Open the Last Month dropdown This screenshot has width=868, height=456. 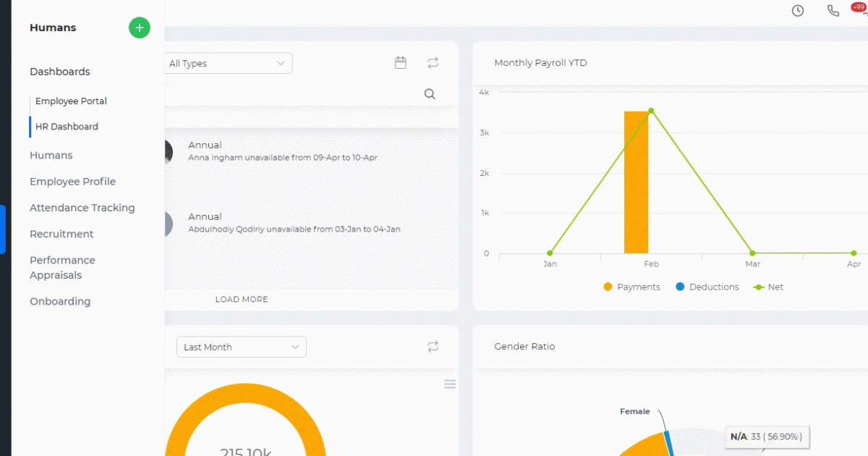[242, 347]
